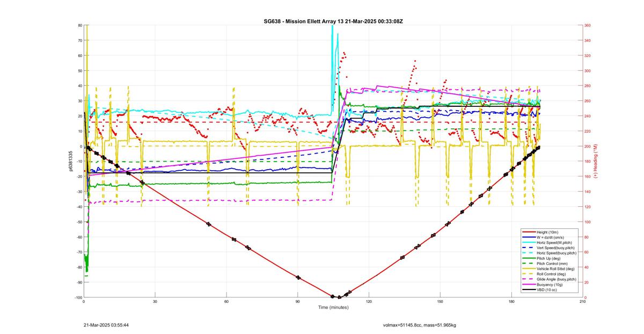Click heading axis tick label '140'
Image resolution: width=644 pixels, height=334 pixels.
(587, 192)
